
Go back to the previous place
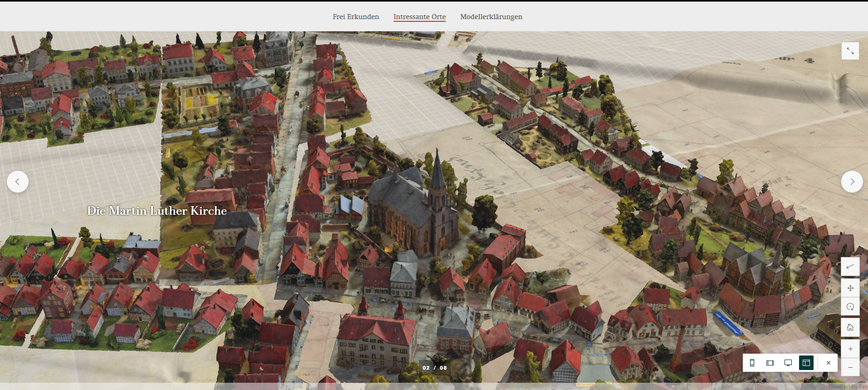18,182
